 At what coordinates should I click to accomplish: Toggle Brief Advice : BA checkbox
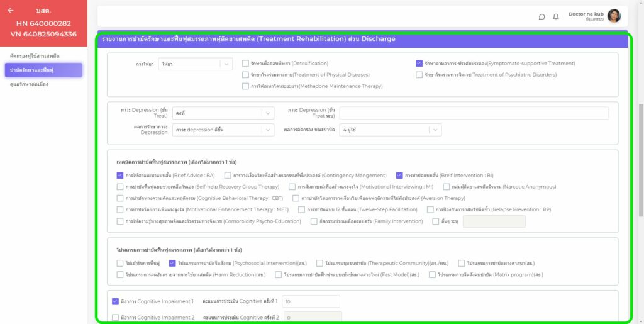coord(120,176)
